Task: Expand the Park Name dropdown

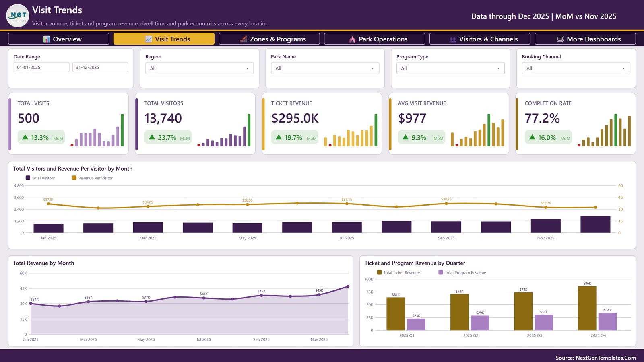Action: click(325, 68)
